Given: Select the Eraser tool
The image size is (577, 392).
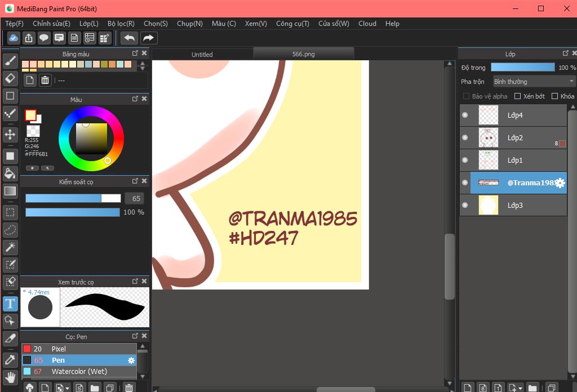Looking at the screenshot, I should 10,78.
